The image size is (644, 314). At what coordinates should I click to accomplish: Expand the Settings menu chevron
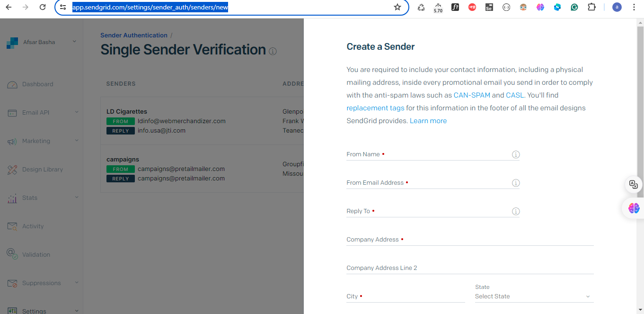click(76, 310)
